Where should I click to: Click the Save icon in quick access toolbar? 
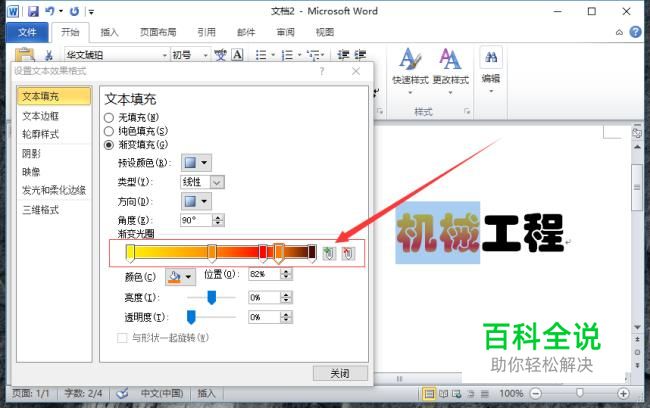[33, 11]
